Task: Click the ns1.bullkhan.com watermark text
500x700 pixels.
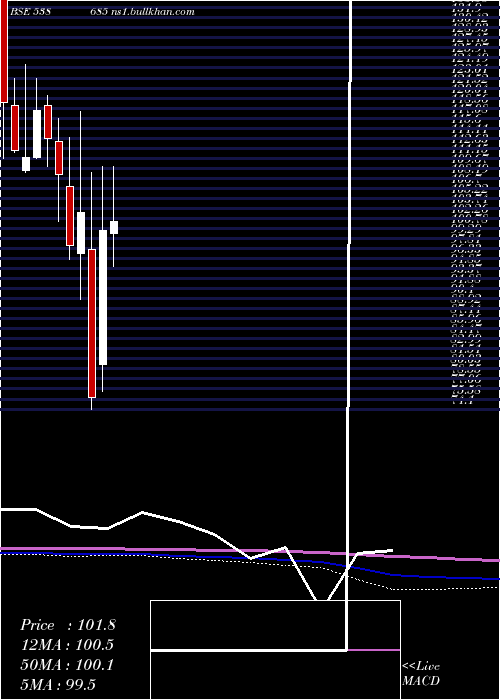Action: click(x=152, y=12)
